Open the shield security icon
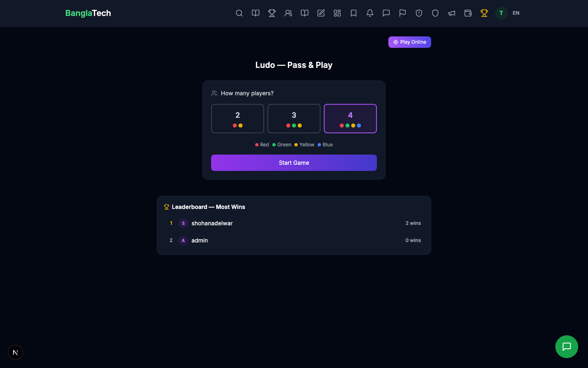Screen dimensions: 588x368 pos(435,13)
